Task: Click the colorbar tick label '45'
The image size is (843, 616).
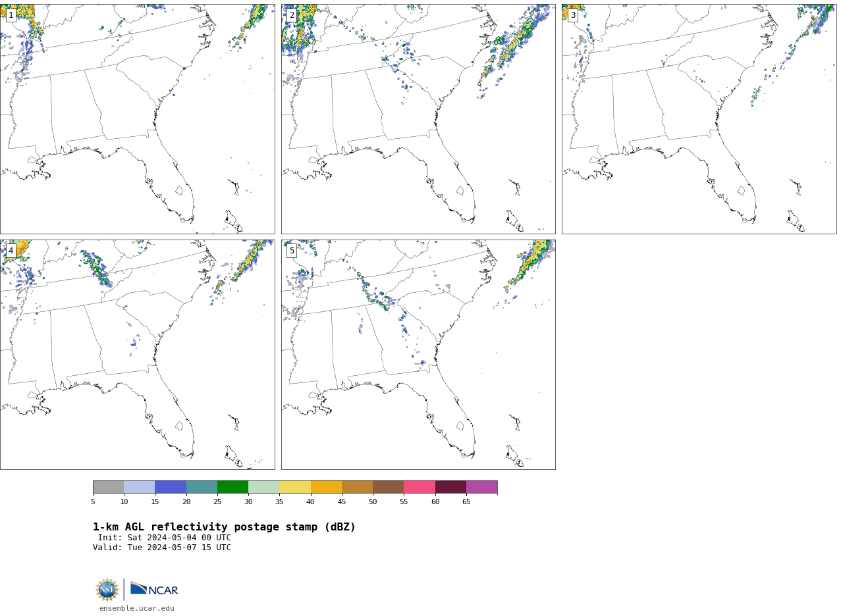Action: [x=342, y=502]
